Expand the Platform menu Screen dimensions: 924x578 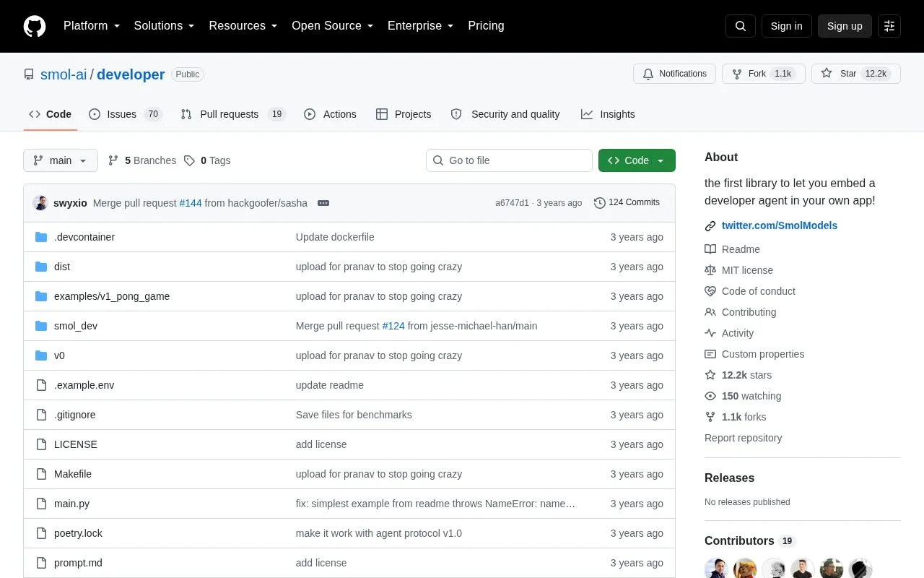(x=92, y=26)
